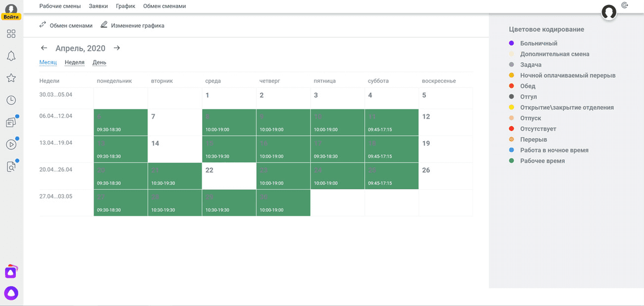
Task: Open favorites star in sidebar
Action: point(11,78)
